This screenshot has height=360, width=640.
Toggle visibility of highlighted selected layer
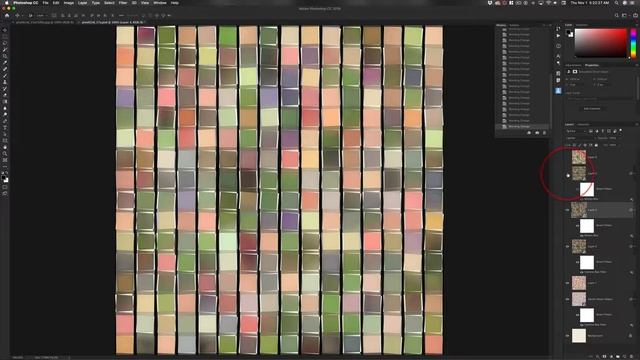567,210
